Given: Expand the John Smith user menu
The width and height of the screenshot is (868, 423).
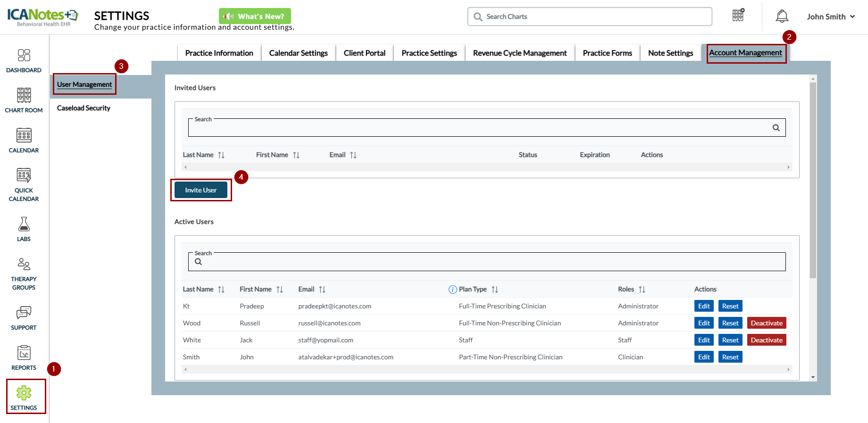Looking at the screenshot, I should click(x=831, y=17).
